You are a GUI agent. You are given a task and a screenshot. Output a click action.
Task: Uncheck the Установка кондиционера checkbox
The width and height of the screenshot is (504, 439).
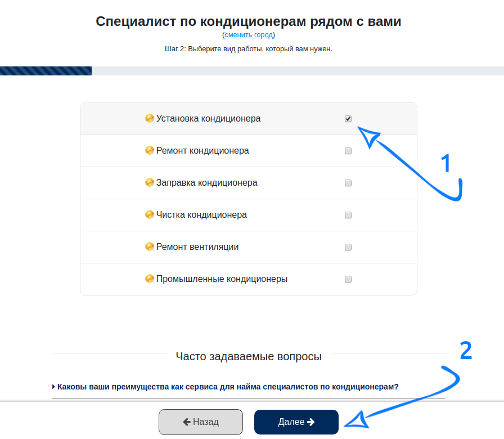tap(348, 119)
